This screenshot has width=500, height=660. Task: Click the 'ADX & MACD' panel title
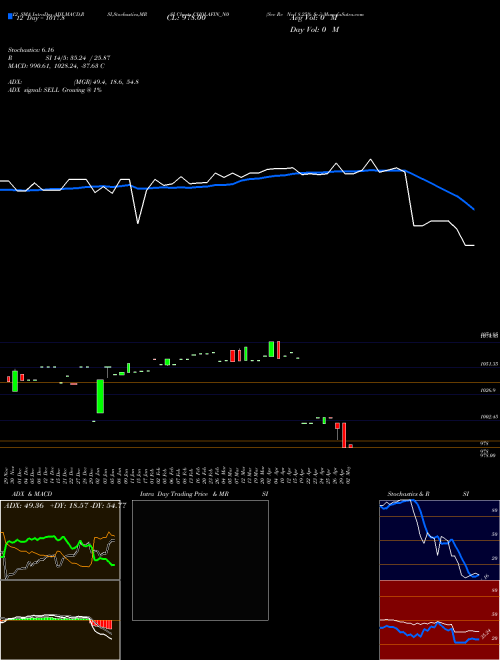coord(32,494)
